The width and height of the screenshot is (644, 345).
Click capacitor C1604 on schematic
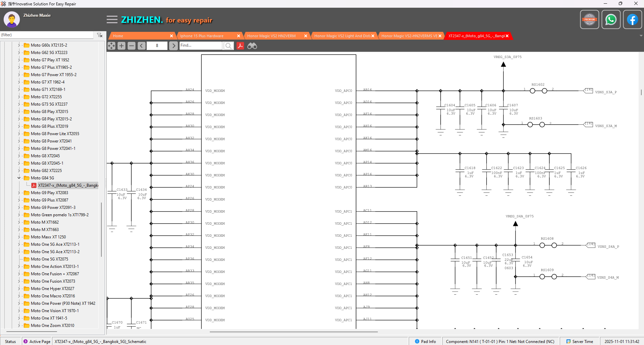tap(441, 108)
